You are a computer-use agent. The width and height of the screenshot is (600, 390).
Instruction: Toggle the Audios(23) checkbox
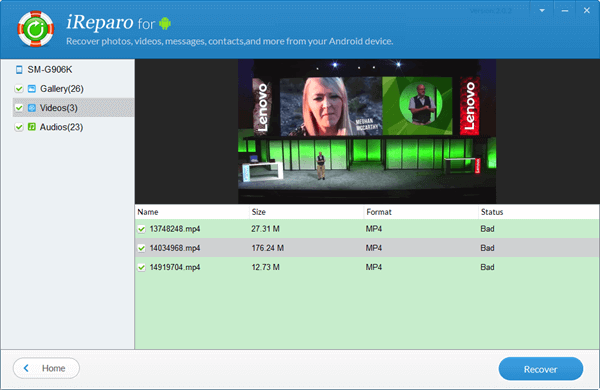(19, 127)
